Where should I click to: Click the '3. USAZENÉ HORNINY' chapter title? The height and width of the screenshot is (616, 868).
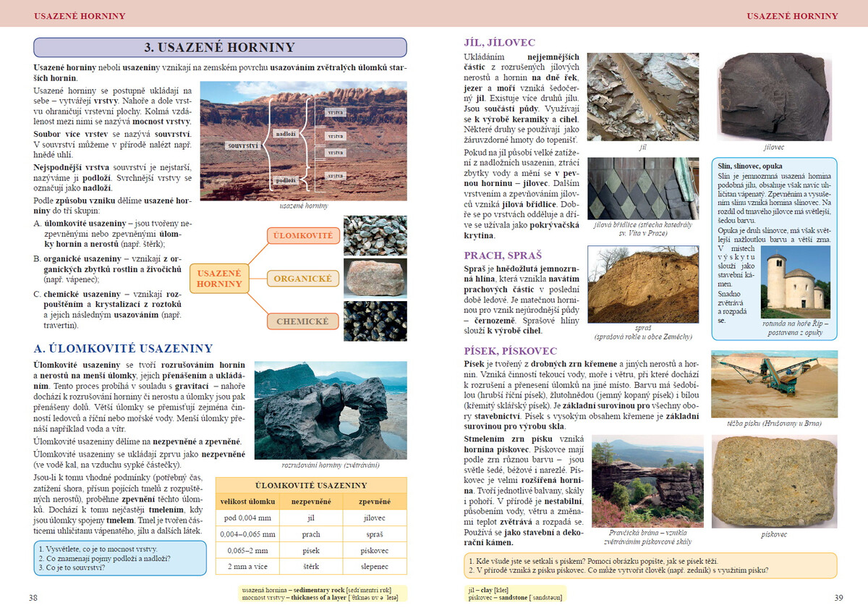point(220,48)
